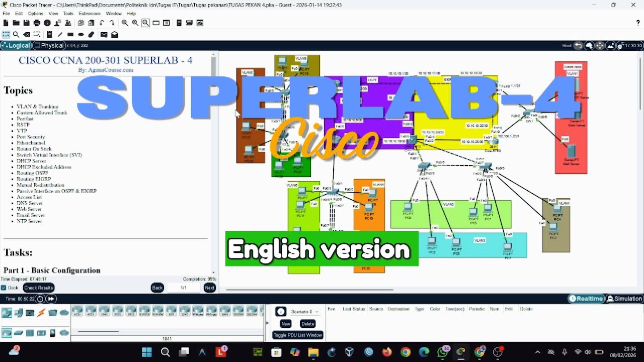This screenshot has height=362, width=644.
Task: Switch to the Logical workspace view
Action: (16, 46)
